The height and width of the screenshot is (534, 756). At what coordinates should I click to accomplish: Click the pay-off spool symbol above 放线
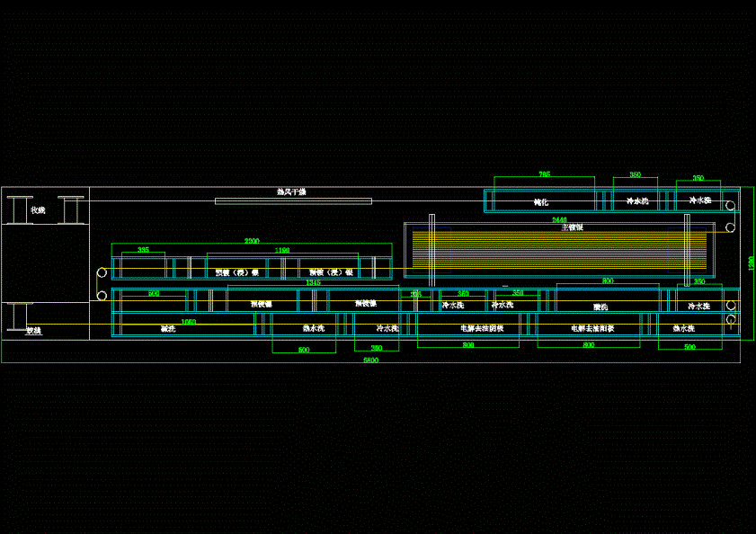20,317
